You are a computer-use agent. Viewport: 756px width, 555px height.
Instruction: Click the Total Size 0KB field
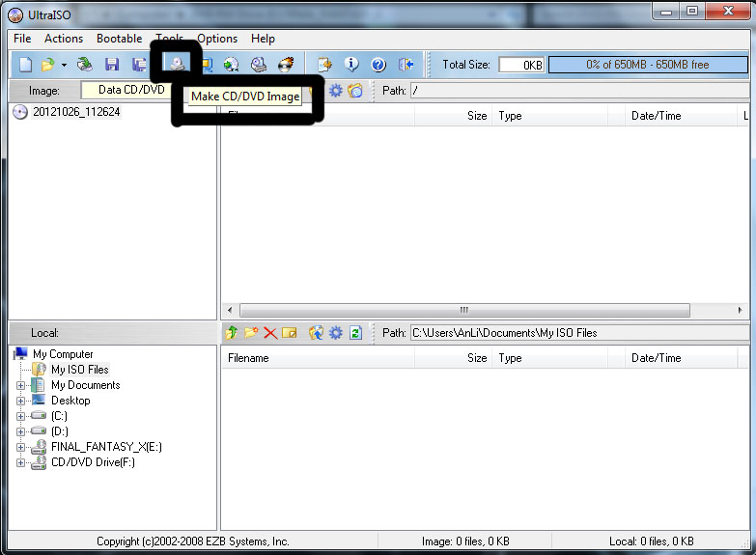pyautogui.click(x=521, y=65)
